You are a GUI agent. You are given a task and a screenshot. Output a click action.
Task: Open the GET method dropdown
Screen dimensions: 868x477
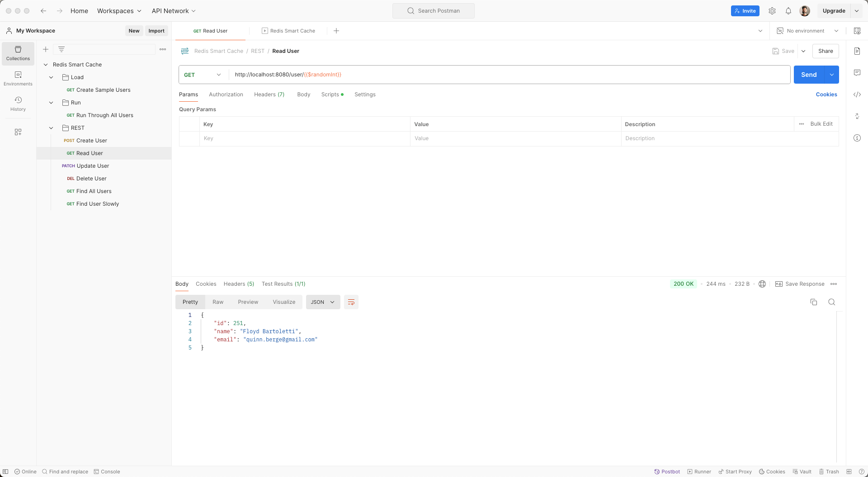click(x=203, y=75)
